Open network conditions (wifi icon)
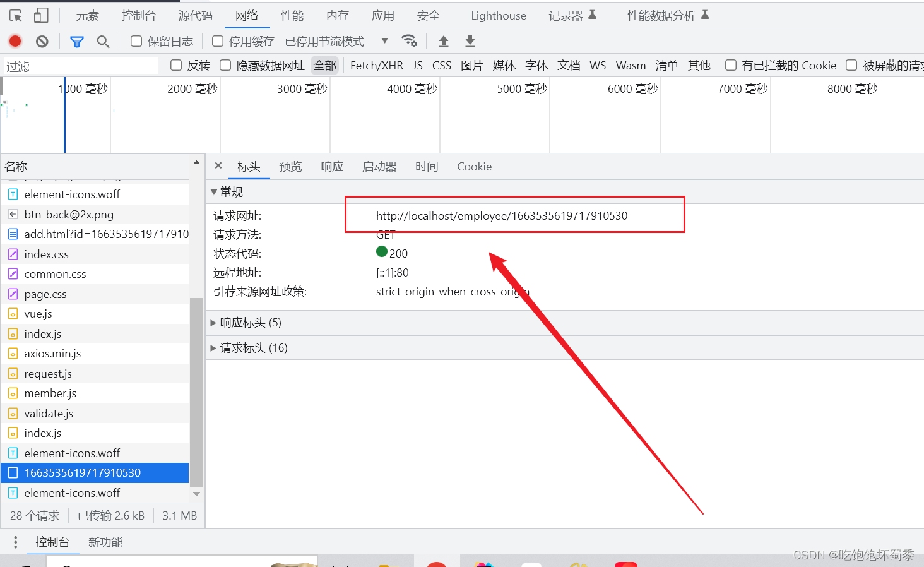This screenshot has width=924, height=567. click(410, 40)
